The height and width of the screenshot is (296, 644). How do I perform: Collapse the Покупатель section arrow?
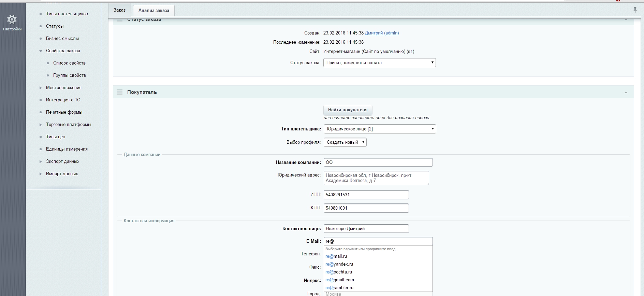(x=626, y=93)
